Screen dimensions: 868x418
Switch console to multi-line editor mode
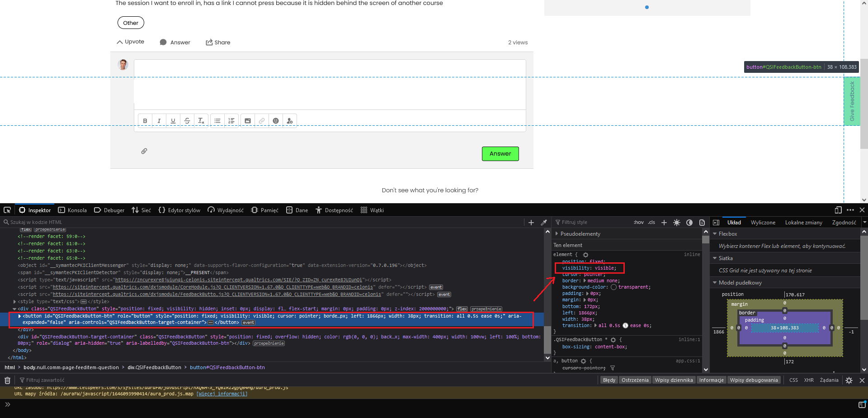(862, 404)
